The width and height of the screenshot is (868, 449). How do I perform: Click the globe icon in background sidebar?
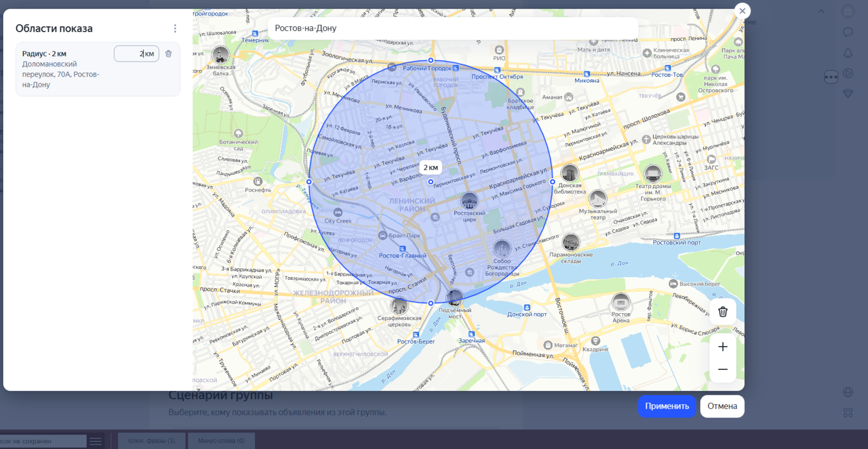[x=848, y=392]
